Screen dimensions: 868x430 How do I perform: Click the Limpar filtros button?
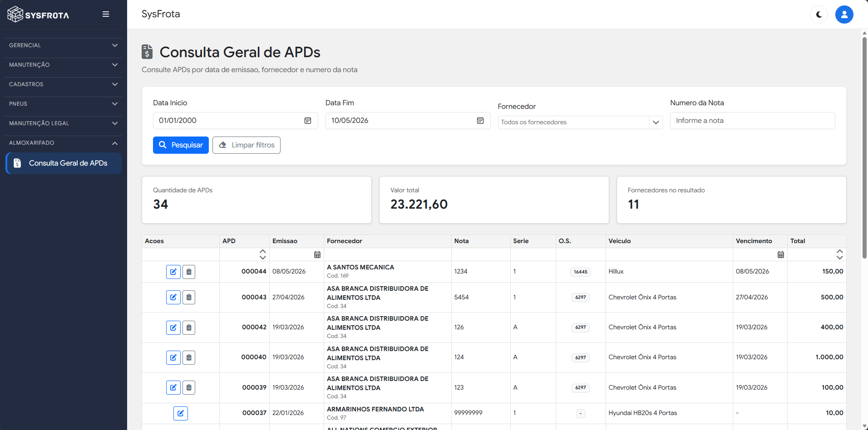pyautogui.click(x=247, y=145)
